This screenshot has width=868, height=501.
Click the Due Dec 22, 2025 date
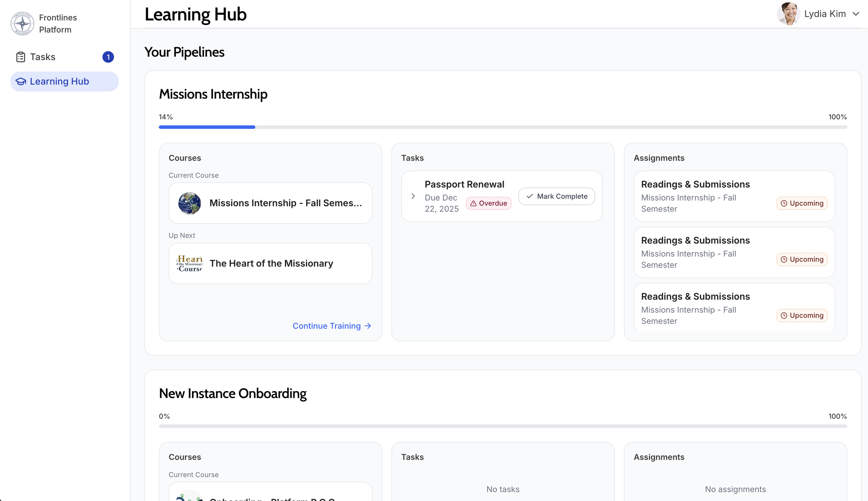pos(442,203)
